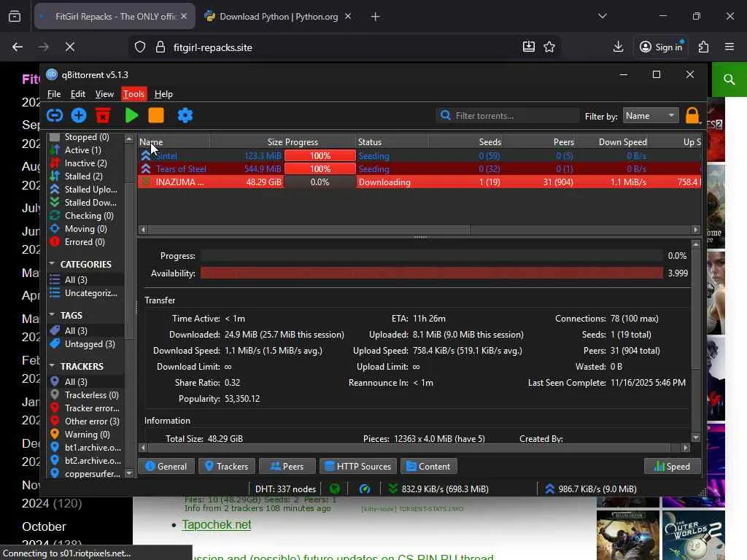
Task: Click the connection status icon in status bar
Action: pyautogui.click(x=335, y=489)
